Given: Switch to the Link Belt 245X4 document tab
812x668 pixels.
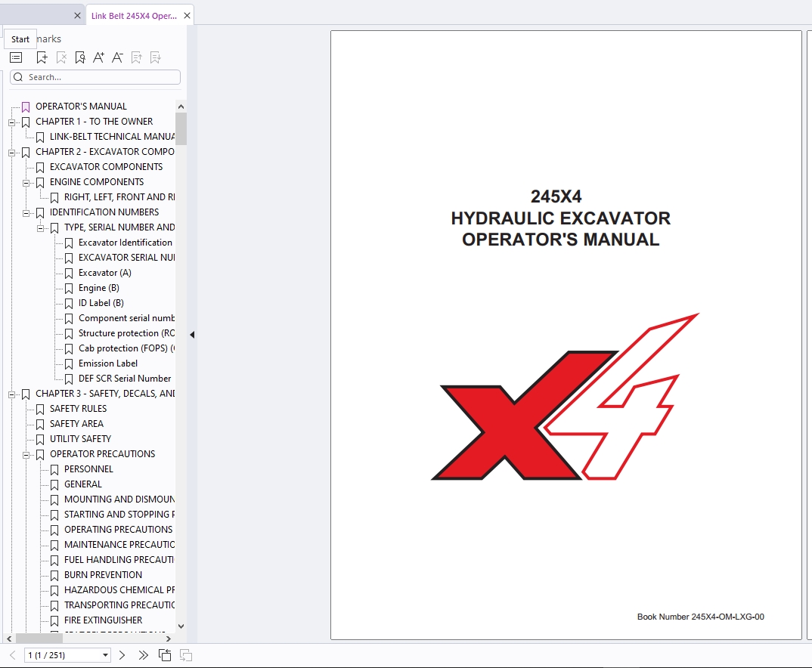Looking at the screenshot, I should click(x=133, y=16).
